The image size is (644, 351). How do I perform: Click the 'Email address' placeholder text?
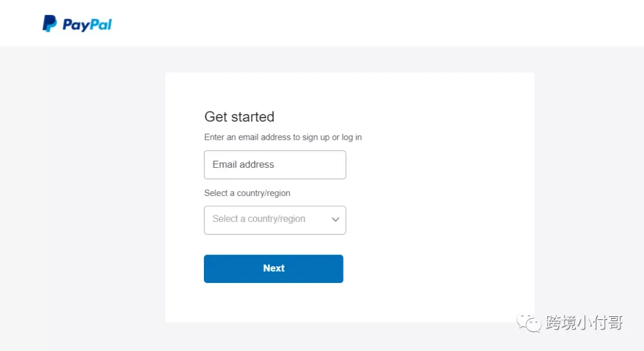(x=243, y=164)
